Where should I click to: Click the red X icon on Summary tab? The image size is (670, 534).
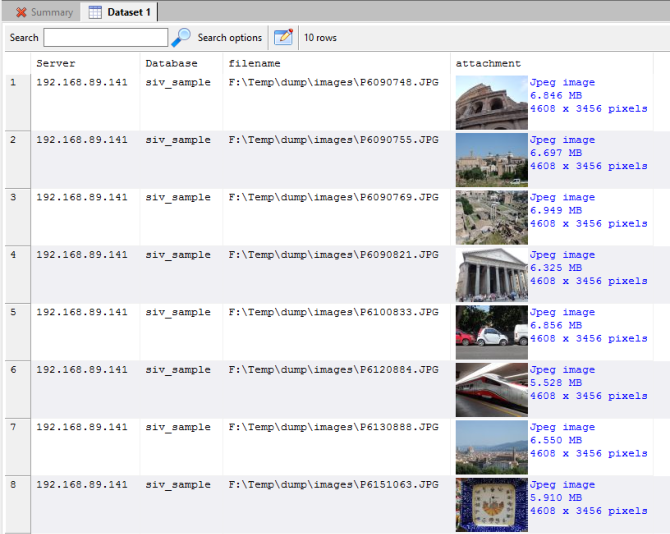pyautogui.click(x=21, y=12)
